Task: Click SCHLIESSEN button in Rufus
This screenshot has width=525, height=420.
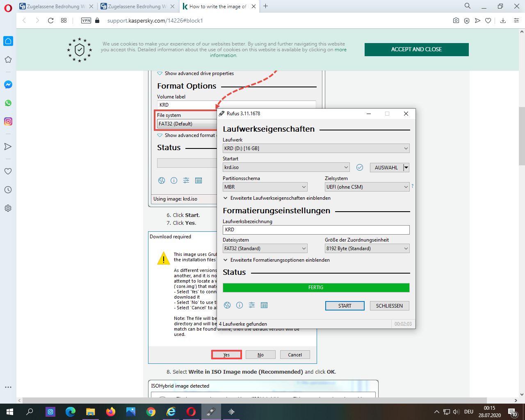Action: (389, 306)
